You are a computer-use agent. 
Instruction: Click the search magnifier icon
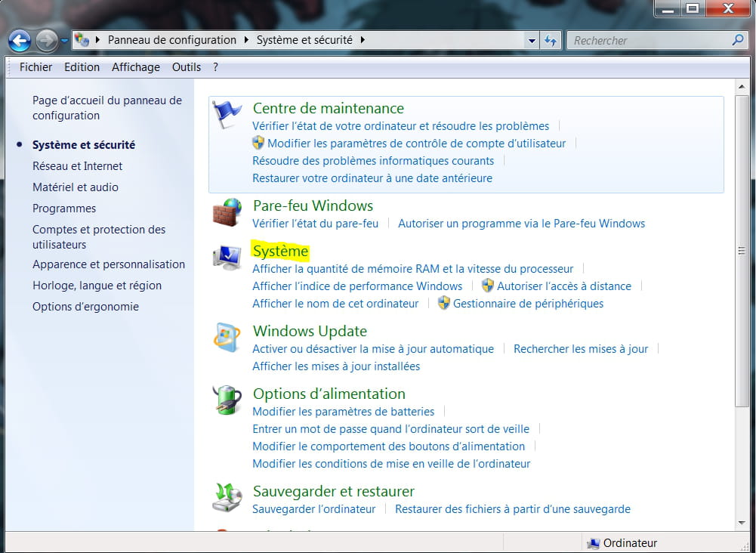738,40
